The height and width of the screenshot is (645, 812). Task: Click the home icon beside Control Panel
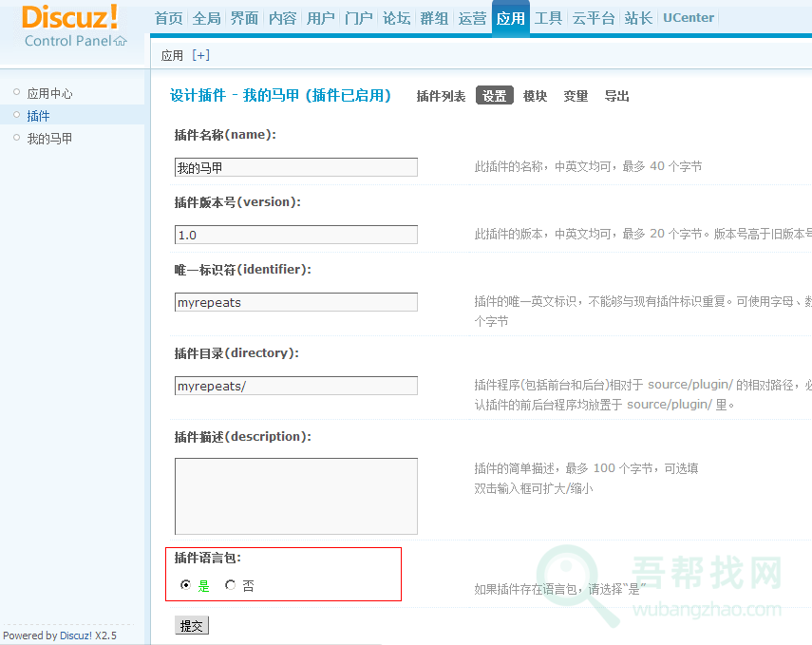(120, 41)
